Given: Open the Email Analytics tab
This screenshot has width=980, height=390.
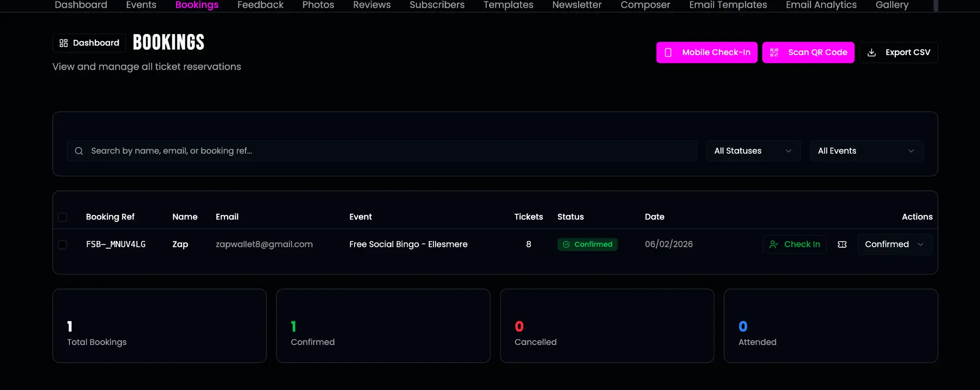Looking at the screenshot, I should tap(821, 5).
